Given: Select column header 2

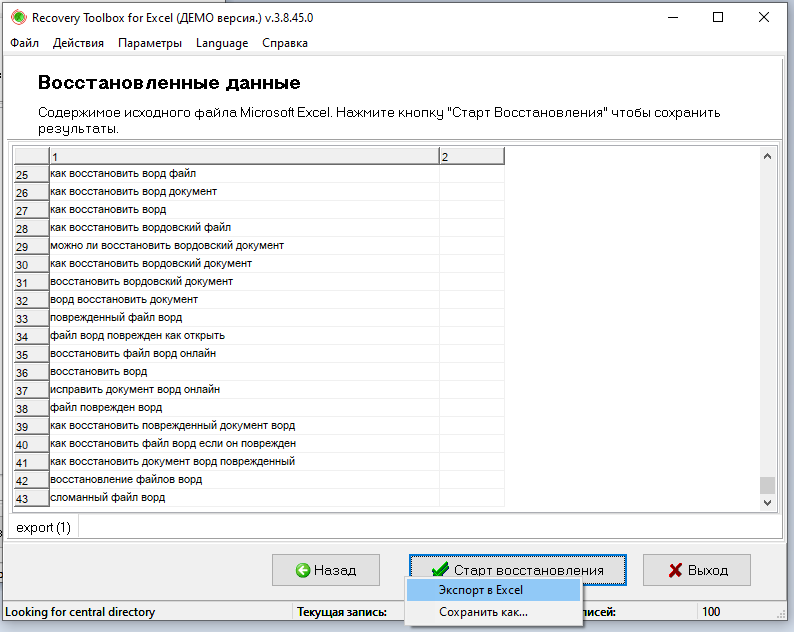Looking at the screenshot, I should [471, 156].
